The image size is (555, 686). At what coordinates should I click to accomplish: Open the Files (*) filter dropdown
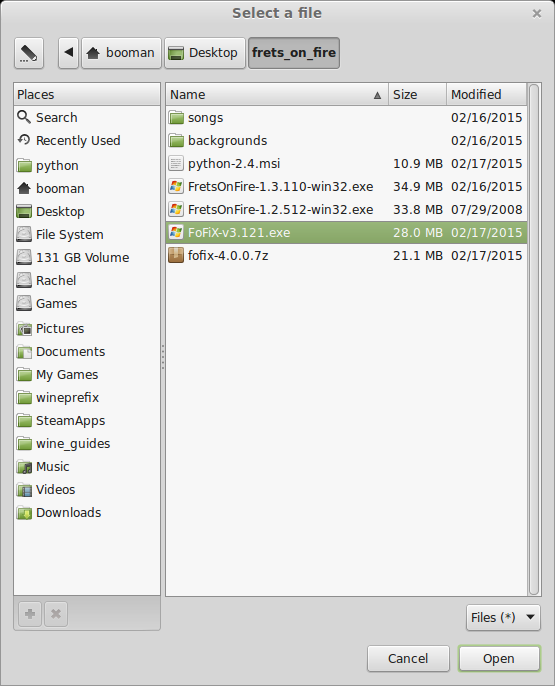click(x=503, y=617)
